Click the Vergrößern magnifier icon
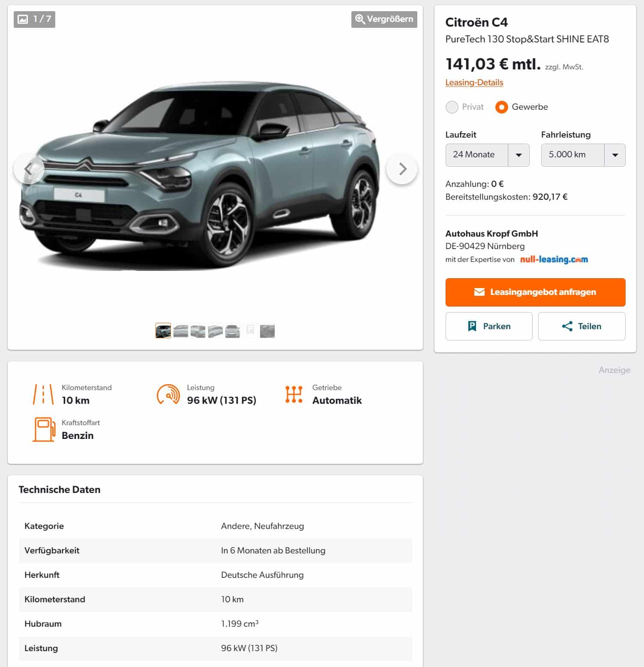 tap(360, 19)
